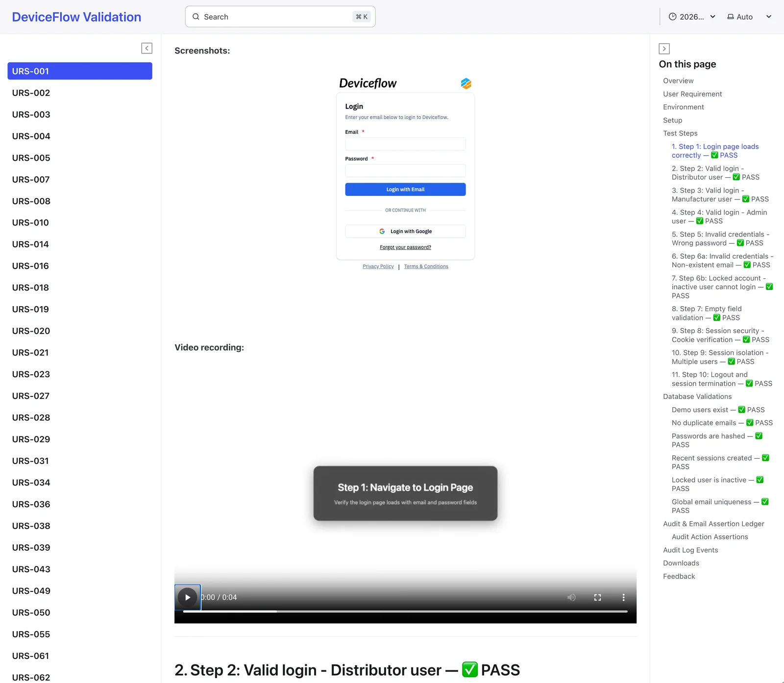Image resolution: width=784 pixels, height=683 pixels.
Task: Jump to Test Steps section
Action: (680, 133)
